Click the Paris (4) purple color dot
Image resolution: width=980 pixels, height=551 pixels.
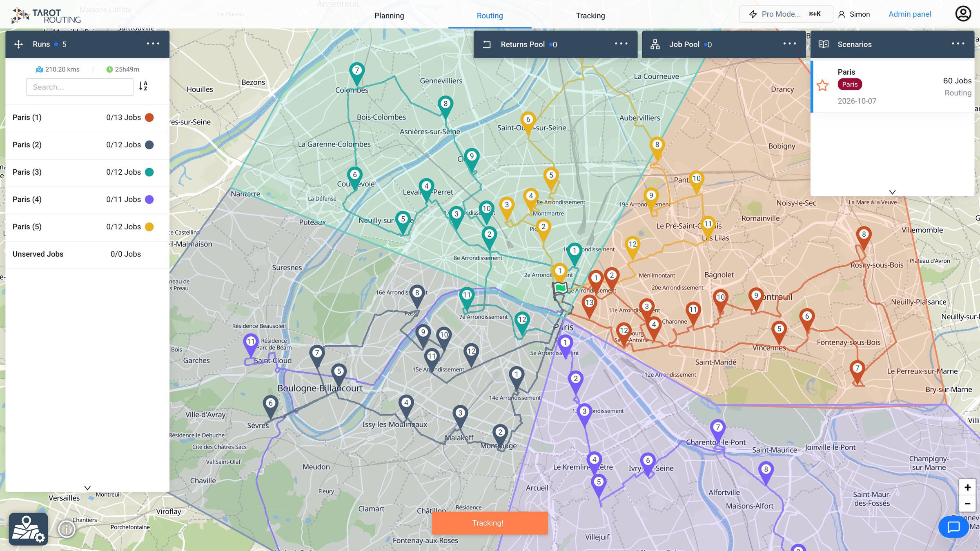[149, 200]
